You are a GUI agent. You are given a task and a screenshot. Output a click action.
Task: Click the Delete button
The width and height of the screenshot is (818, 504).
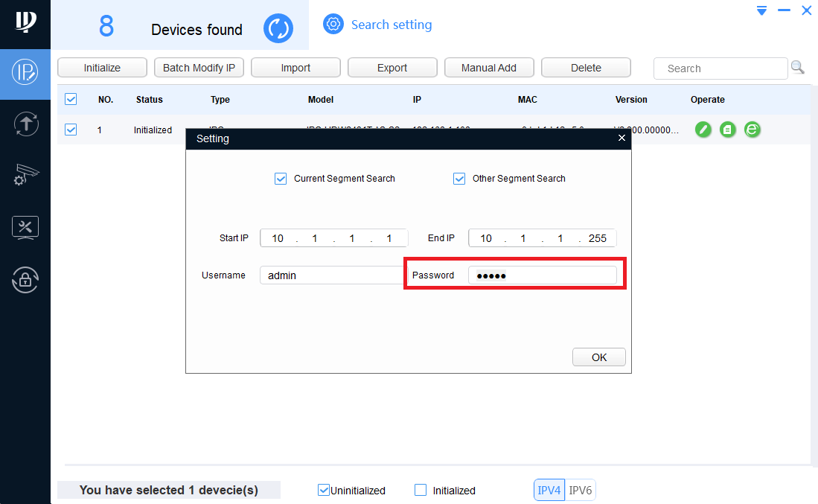586,68
